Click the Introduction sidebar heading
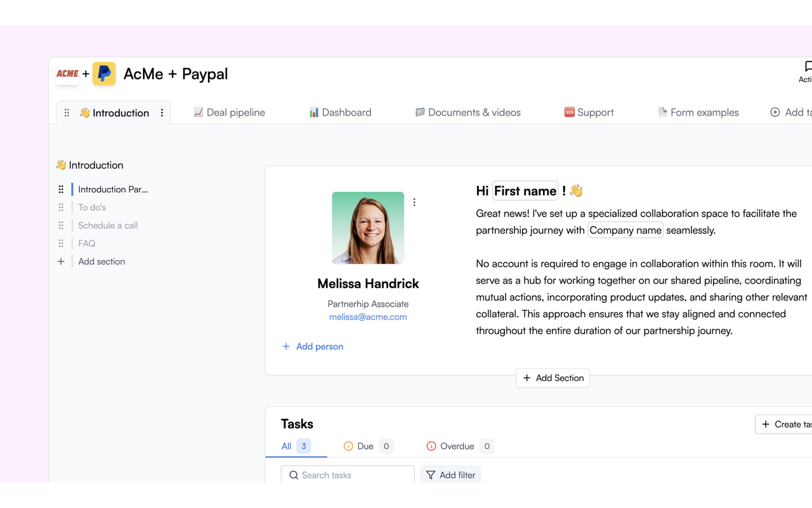The height and width of the screenshot is (508, 812). point(89,165)
